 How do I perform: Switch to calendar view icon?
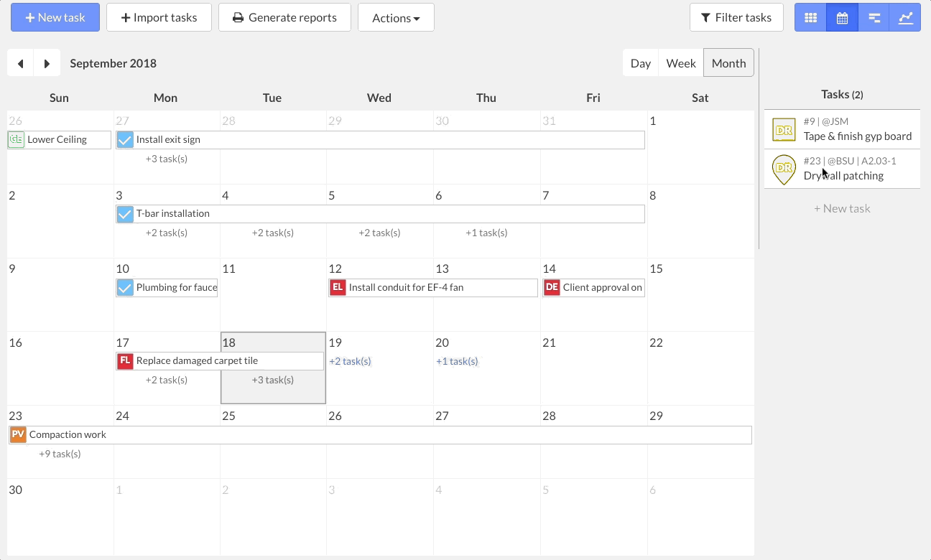842,18
